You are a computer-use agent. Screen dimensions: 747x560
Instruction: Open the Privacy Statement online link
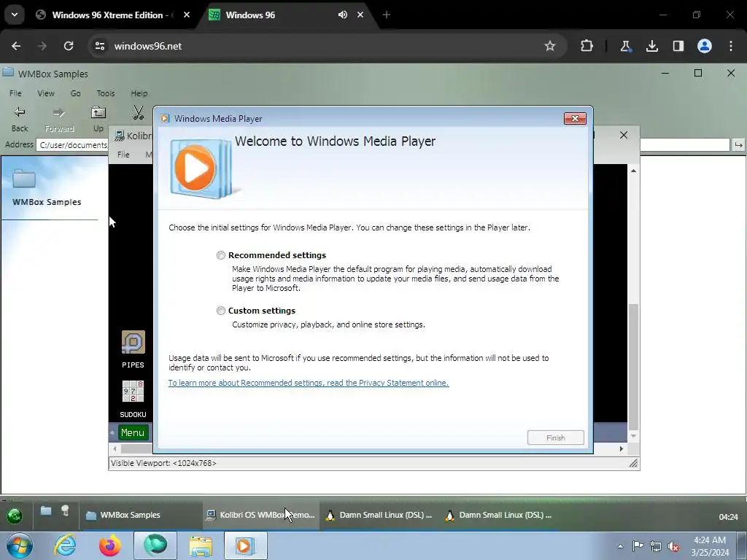(309, 383)
